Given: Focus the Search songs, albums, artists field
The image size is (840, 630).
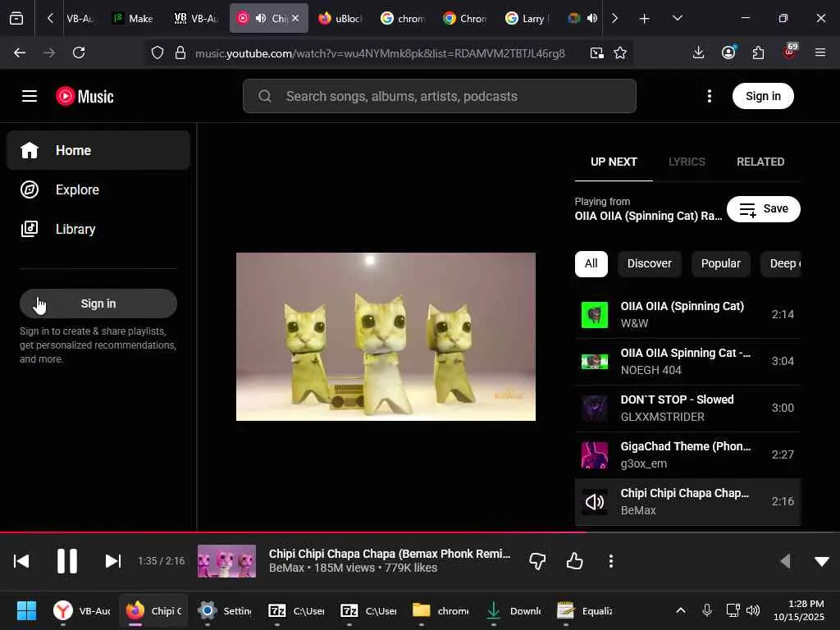Looking at the screenshot, I should 440,97.
